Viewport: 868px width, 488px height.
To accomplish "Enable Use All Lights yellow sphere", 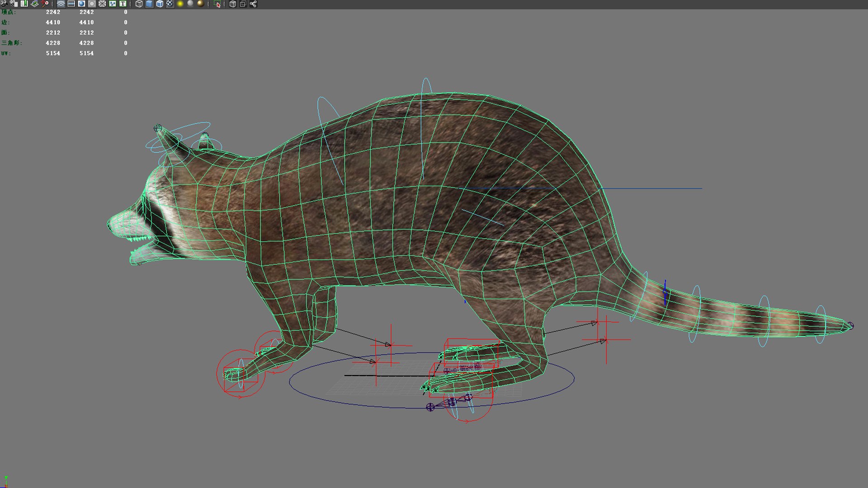I will click(x=180, y=4).
